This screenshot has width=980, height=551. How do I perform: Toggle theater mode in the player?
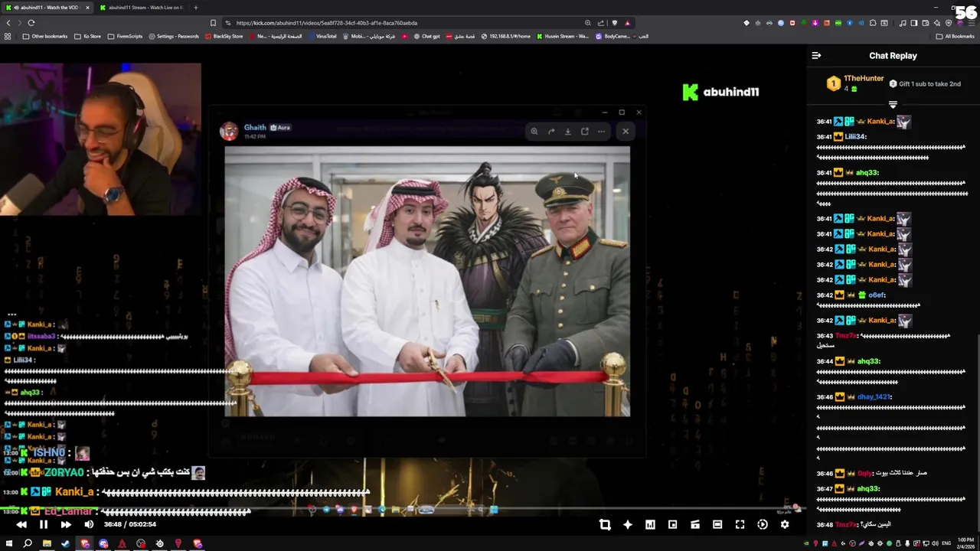[717, 524]
